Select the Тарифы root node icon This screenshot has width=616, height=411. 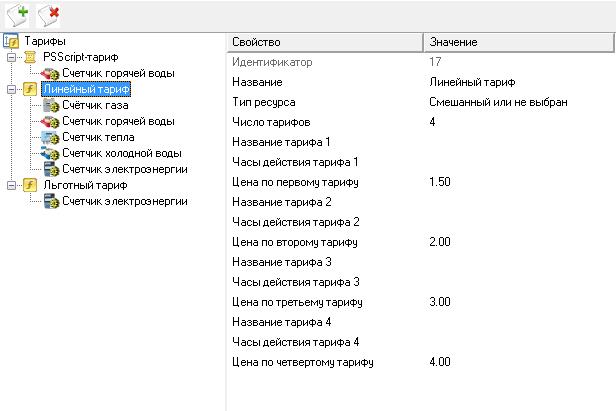coord(11,41)
